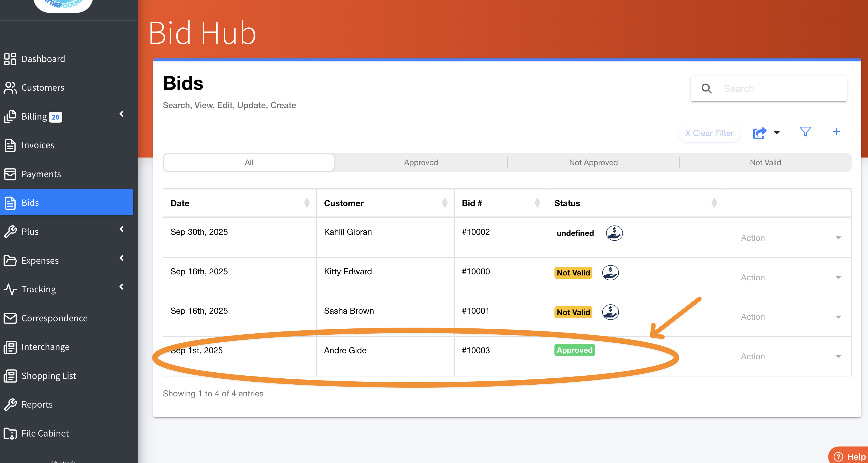Open export options dropdown arrow
This screenshot has width=868, height=463.
(x=777, y=132)
